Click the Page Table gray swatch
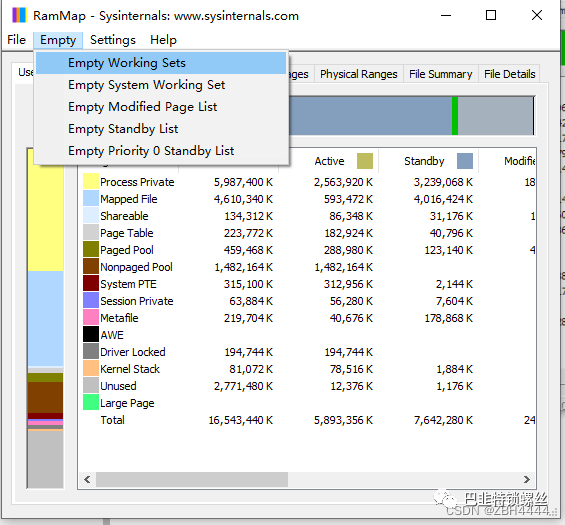Image resolution: width=565 pixels, height=525 pixels. (x=91, y=232)
